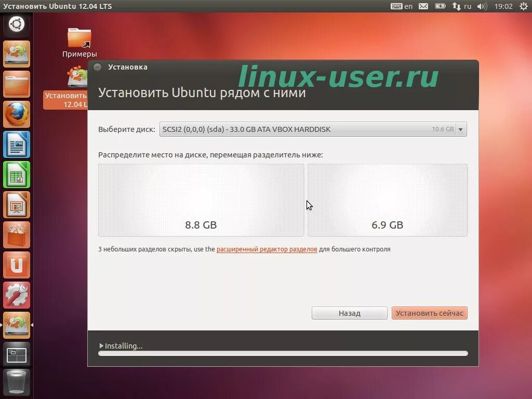Select the 8.8 GB partition area
The height and width of the screenshot is (399, 532).
(201, 200)
